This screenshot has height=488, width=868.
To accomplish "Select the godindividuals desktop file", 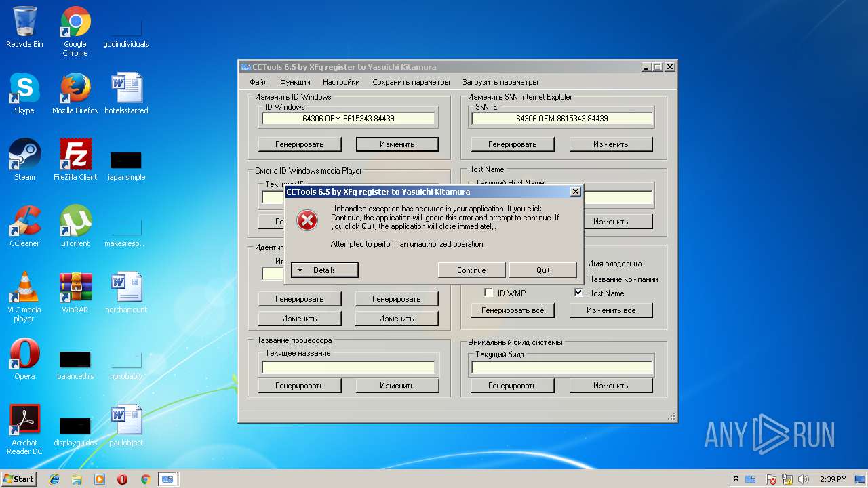I will pos(126,33).
